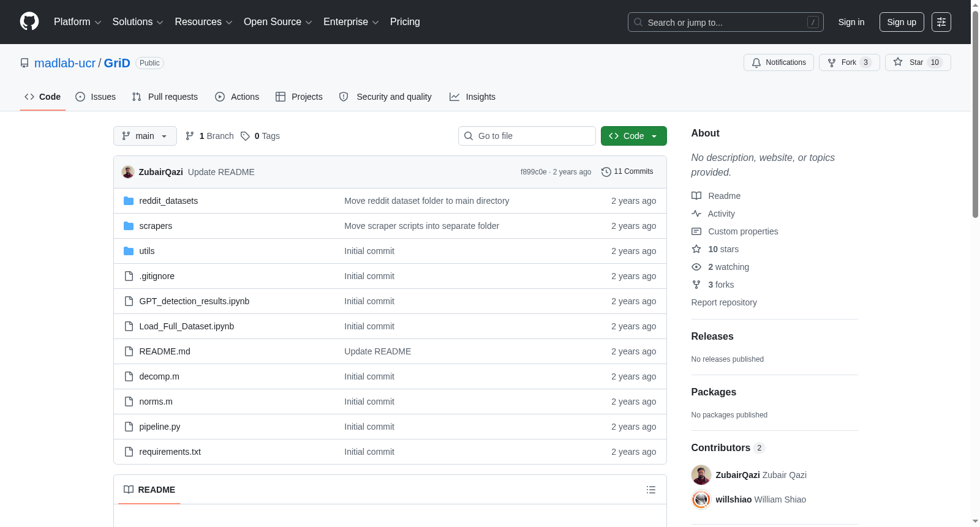Click the Activity pulse icon in About

pos(696,214)
